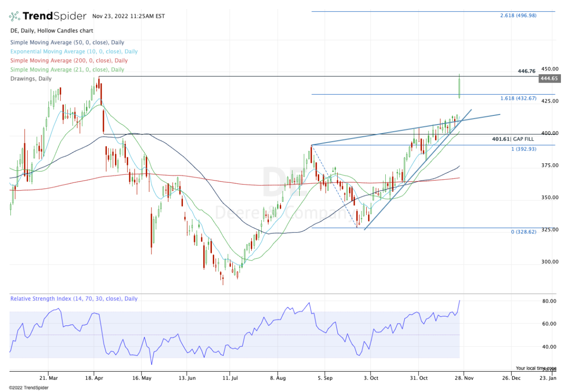Click the Simple Moving Average 21 legend label
The width and height of the screenshot is (570, 392).
(x=67, y=69)
